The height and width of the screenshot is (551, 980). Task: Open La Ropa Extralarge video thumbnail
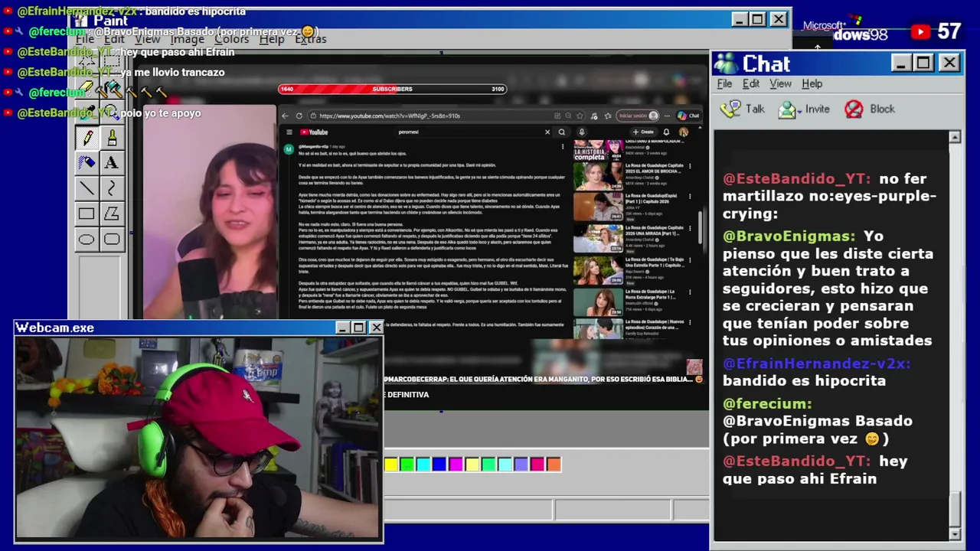pos(598,302)
